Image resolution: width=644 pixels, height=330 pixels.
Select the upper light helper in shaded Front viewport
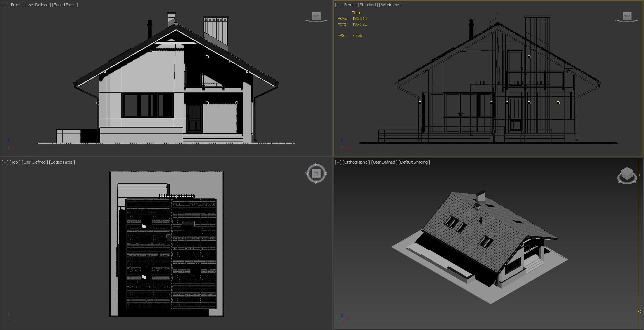click(207, 57)
